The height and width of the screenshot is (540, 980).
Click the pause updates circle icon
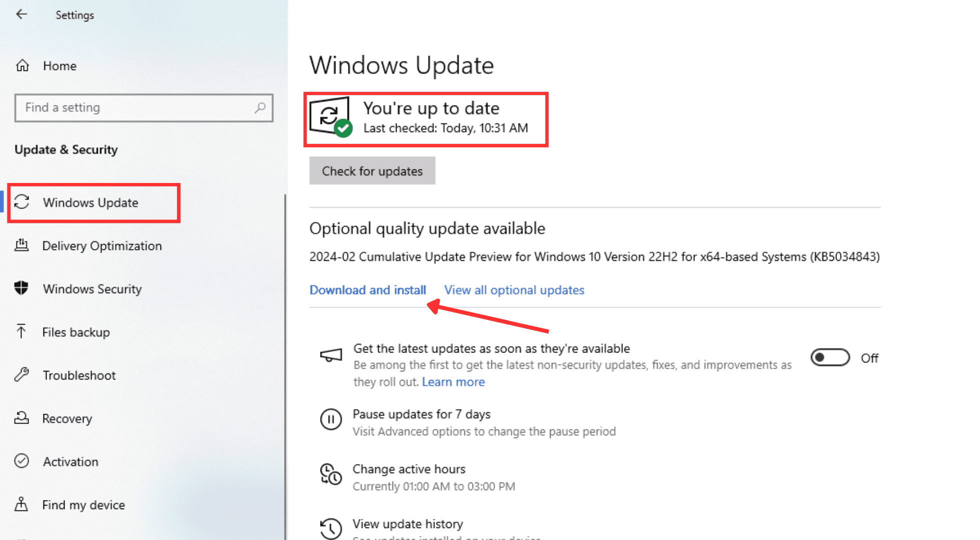pos(330,419)
